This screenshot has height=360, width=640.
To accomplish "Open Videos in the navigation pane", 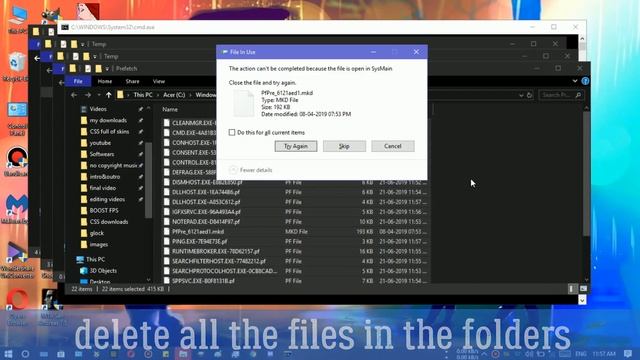I will click(98, 109).
